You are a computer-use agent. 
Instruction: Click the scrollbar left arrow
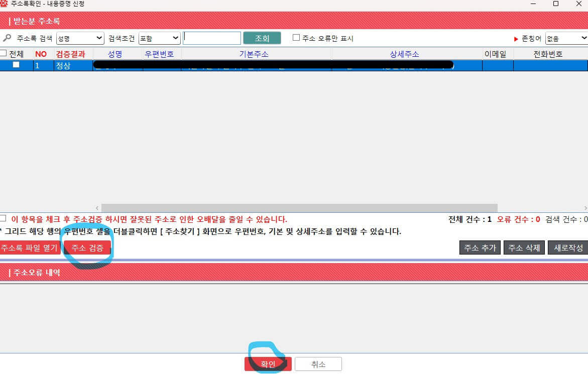97,208
